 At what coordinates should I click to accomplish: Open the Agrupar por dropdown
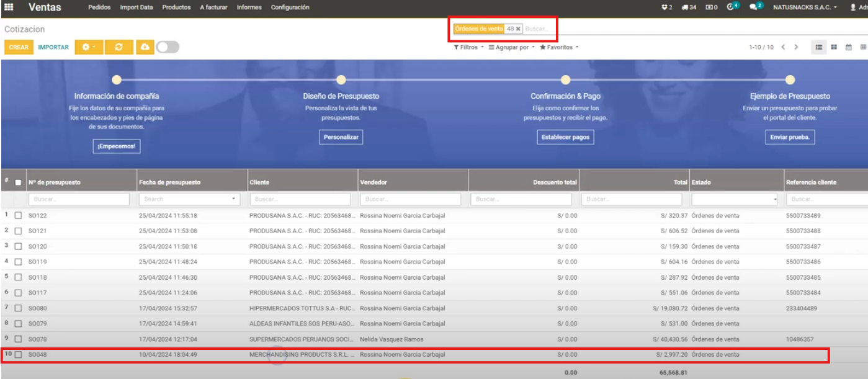coord(511,47)
